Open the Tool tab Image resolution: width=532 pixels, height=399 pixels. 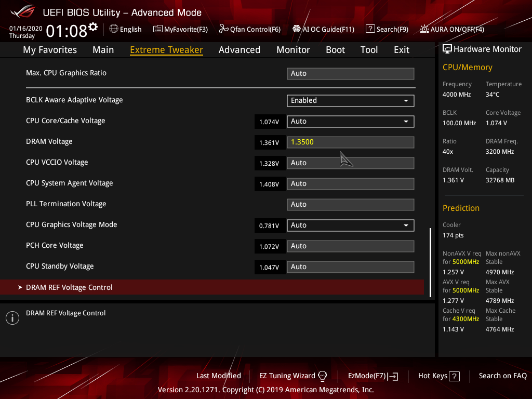[x=369, y=50]
